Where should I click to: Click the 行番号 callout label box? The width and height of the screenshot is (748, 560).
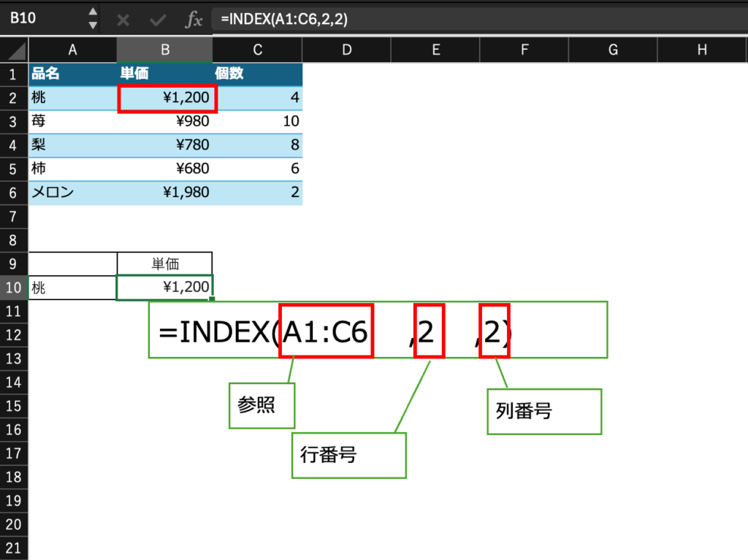pos(348,455)
